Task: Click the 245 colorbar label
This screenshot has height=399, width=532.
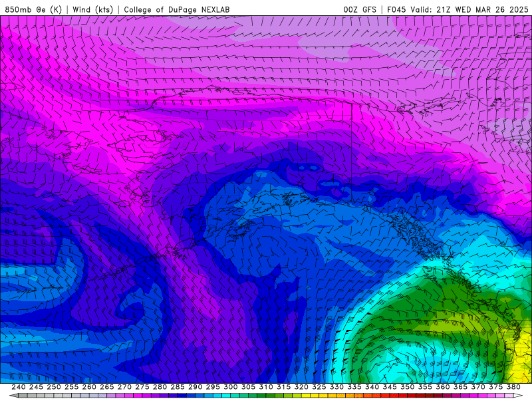Action: (36, 387)
